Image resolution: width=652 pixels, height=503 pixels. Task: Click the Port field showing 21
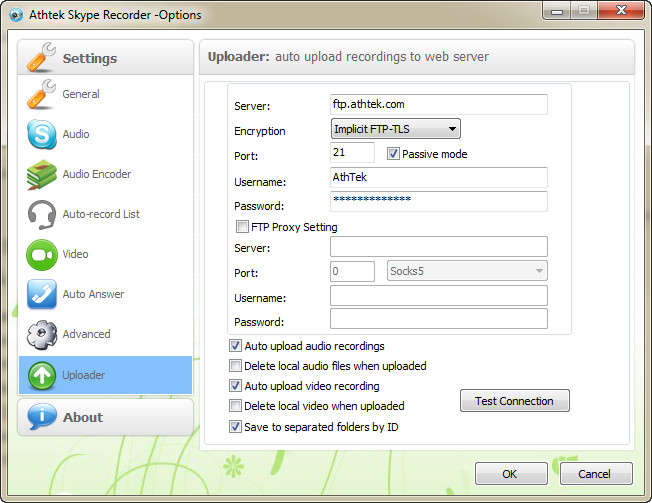(x=352, y=153)
